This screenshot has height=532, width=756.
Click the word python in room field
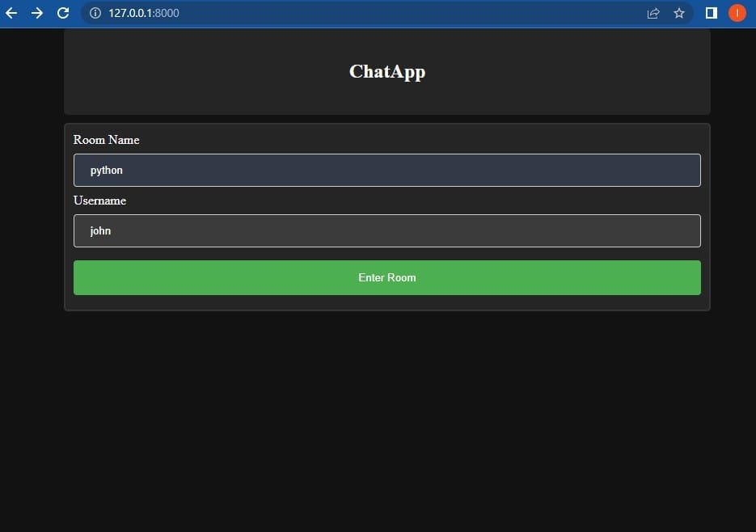pyautogui.click(x=106, y=171)
